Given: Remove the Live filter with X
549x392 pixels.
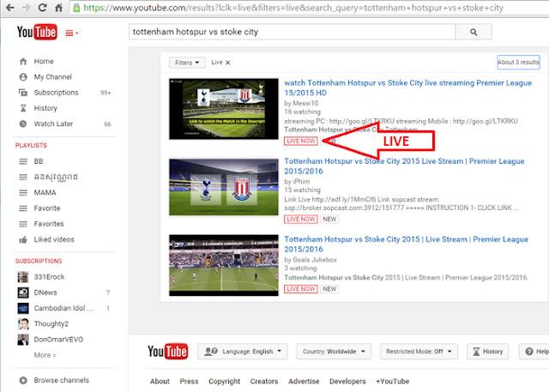Looking at the screenshot, I should coord(227,63).
